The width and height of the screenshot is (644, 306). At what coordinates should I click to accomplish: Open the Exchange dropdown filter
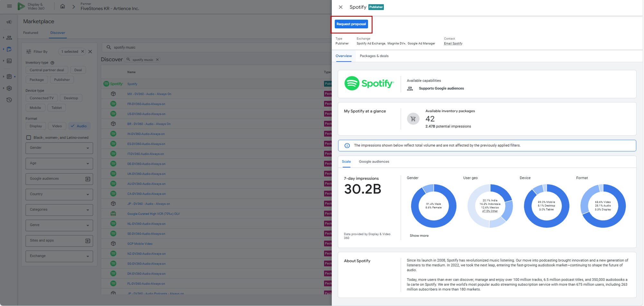click(59, 256)
